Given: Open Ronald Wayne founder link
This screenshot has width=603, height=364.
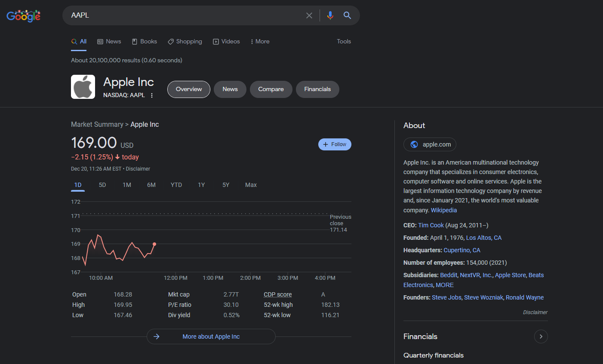Looking at the screenshot, I should tap(525, 297).
